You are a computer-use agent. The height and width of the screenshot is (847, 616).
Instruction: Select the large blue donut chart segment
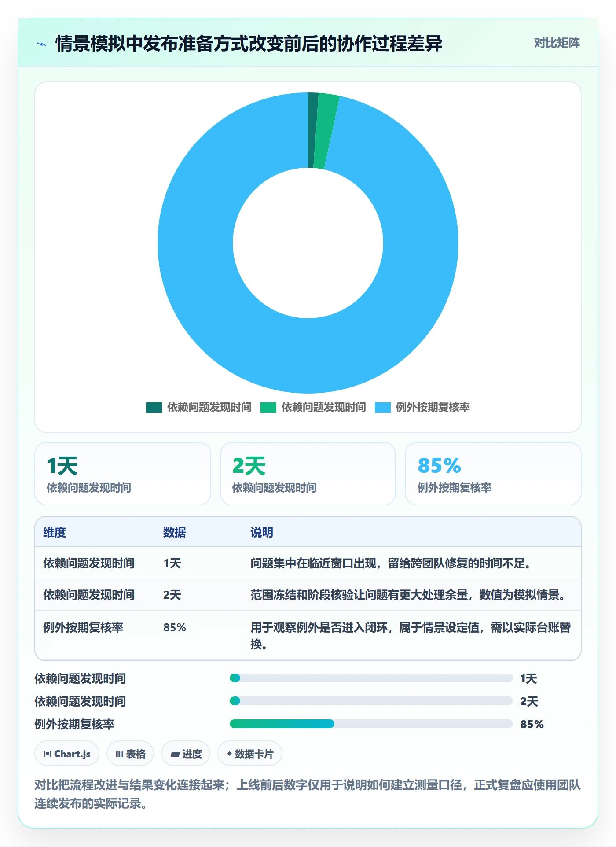point(308,356)
